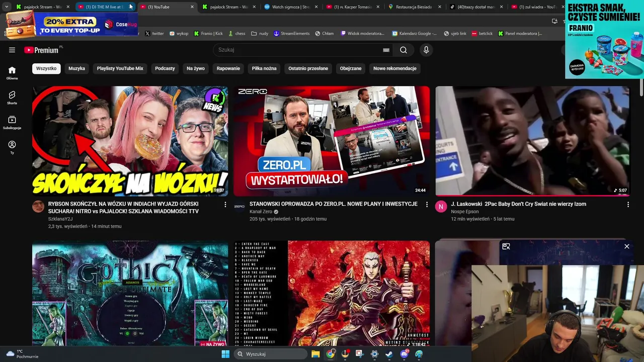
Task: Play the Gothic 3 live stream thumbnail
Action: (130, 294)
